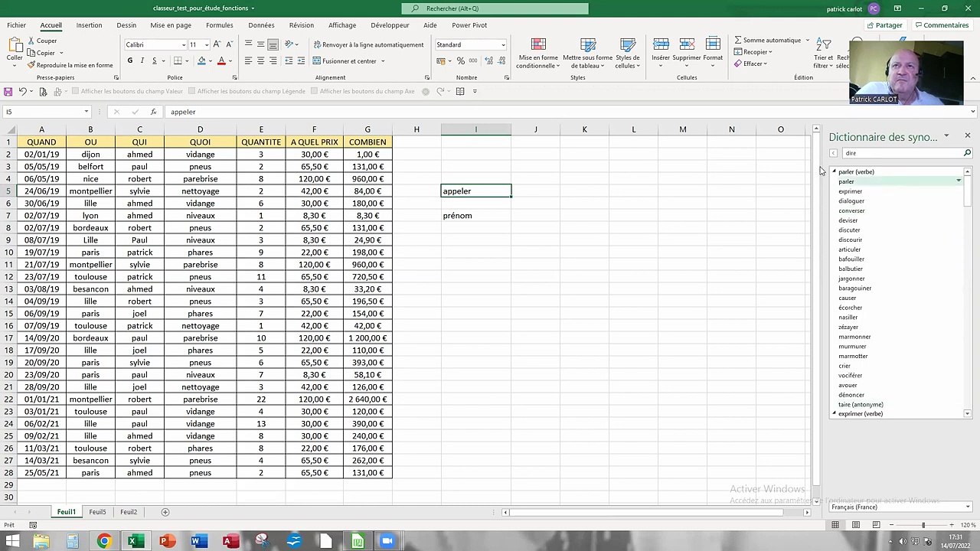Viewport: 980px width, 551px height.
Task: Click the fx insert function icon
Action: 153,112
